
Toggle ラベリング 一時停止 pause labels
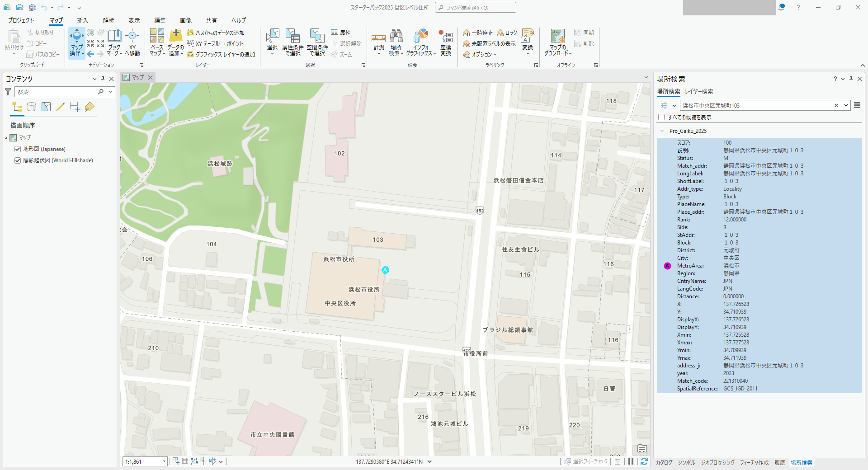click(x=478, y=33)
